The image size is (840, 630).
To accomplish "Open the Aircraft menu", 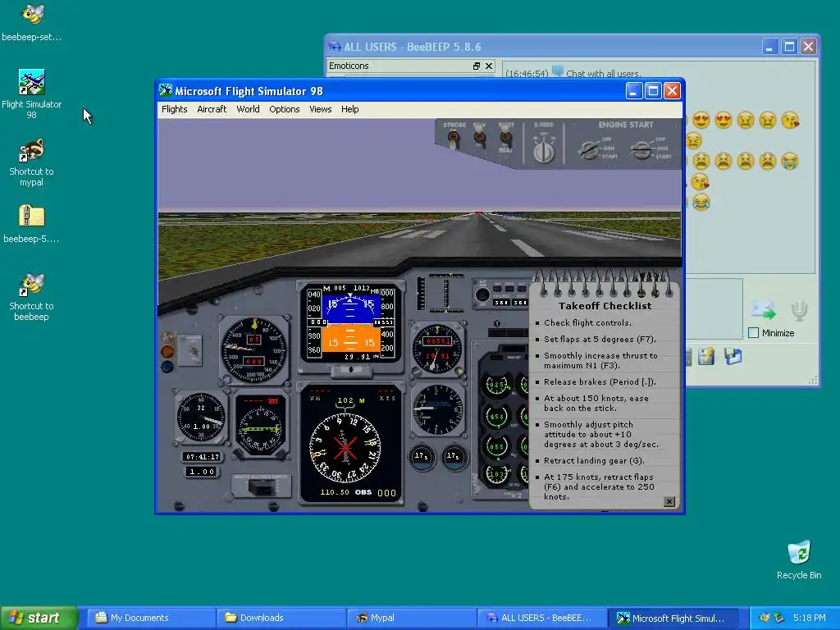I will coord(212,109).
